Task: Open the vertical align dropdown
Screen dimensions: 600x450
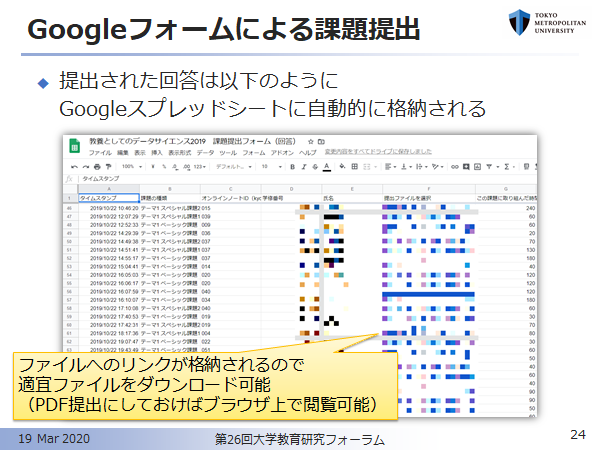Action: 406,167
